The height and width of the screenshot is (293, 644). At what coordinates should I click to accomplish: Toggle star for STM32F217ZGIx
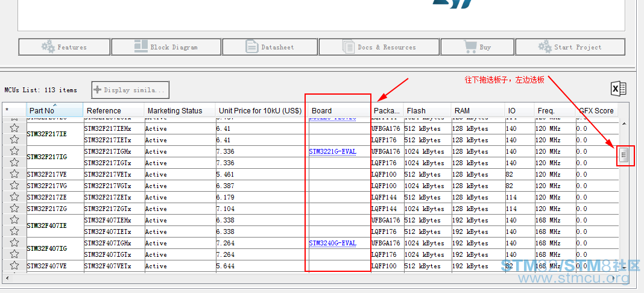coord(14,209)
